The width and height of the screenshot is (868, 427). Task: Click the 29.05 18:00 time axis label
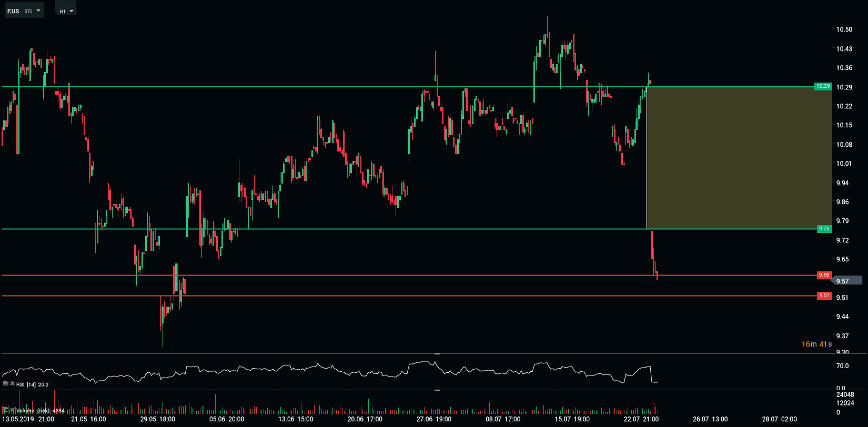tap(158, 419)
